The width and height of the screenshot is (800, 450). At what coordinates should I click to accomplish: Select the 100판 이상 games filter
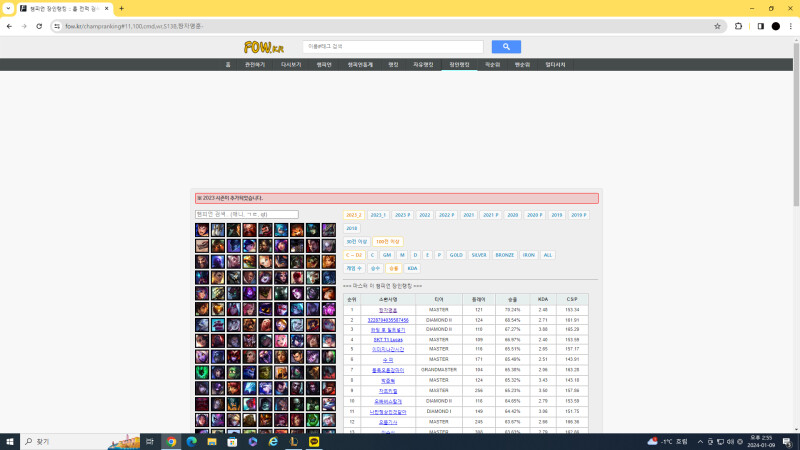(388, 241)
